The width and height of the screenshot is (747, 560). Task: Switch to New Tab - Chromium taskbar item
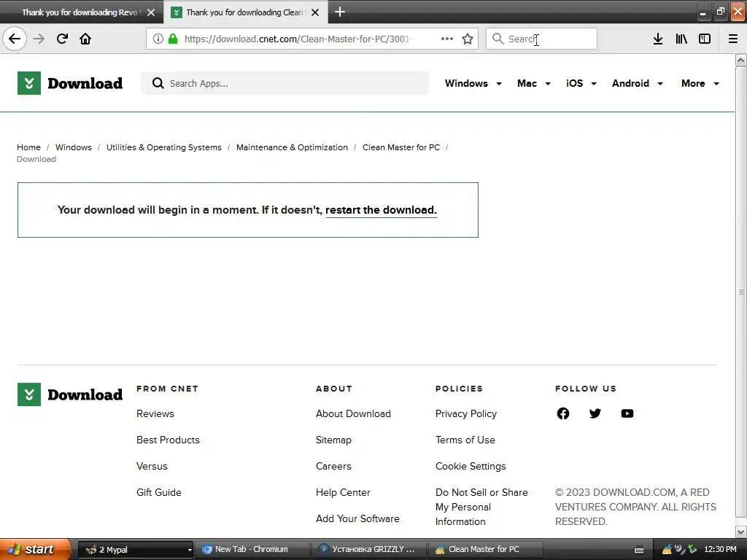coord(252,549)
